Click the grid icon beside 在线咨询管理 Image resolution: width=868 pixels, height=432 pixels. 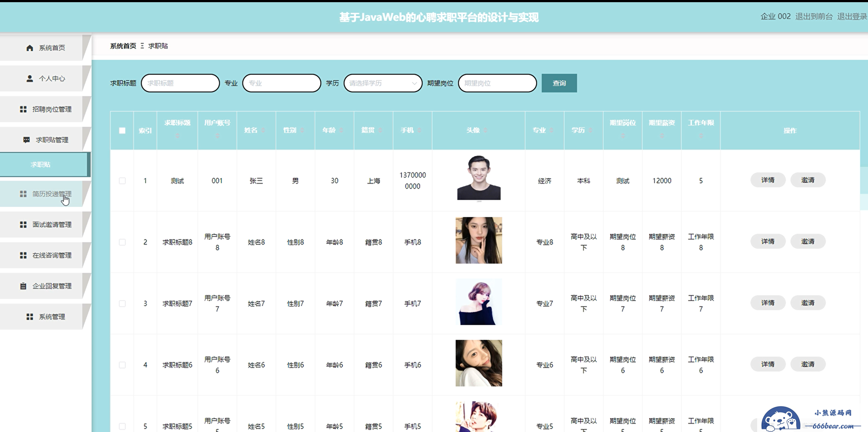tap(23, 255)
